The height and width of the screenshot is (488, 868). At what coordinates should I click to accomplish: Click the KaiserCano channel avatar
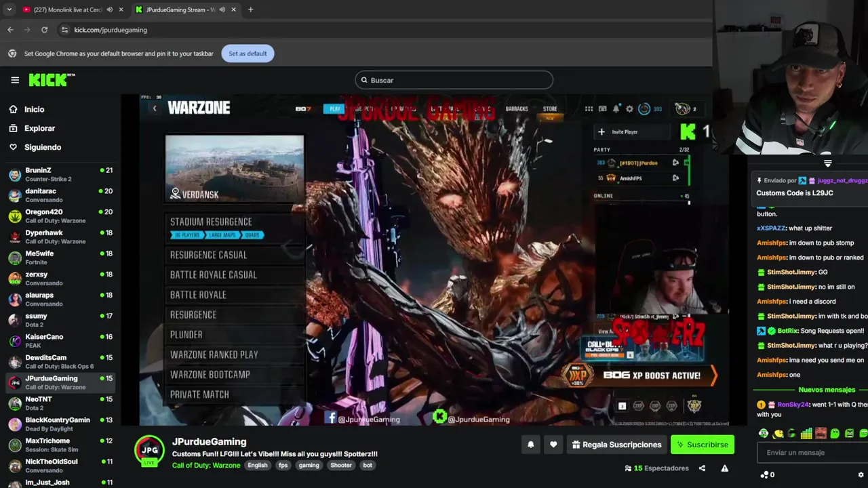[14, 341]
